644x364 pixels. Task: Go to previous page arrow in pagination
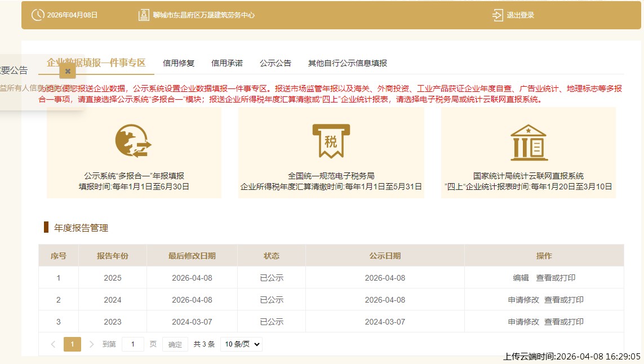[53, 344]
